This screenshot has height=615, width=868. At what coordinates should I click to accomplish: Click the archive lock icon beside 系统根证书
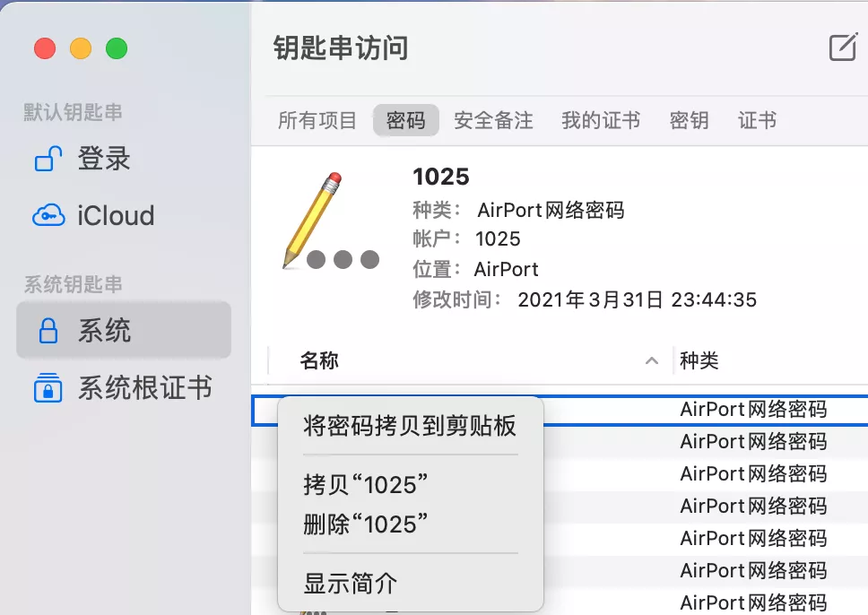pos(48,387)
